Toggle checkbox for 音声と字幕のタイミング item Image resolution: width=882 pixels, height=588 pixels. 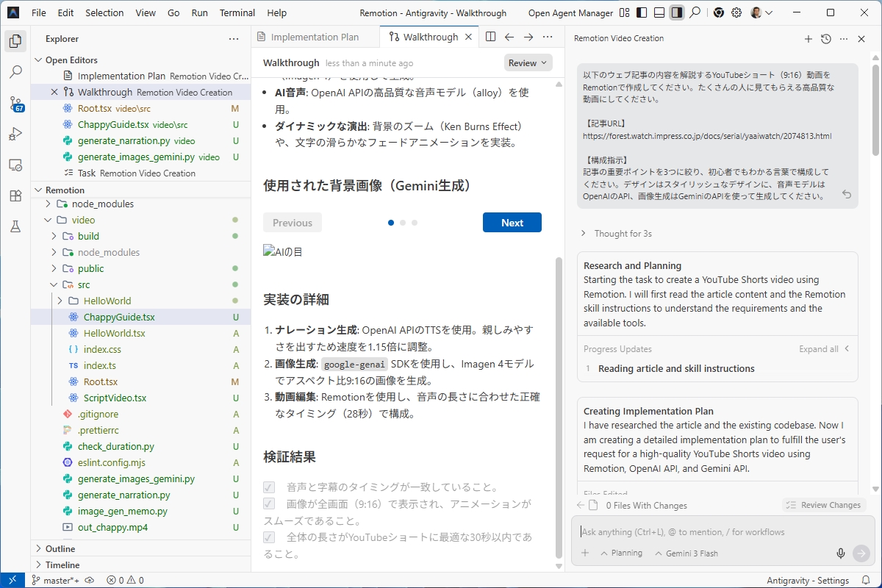pos(269,487)
